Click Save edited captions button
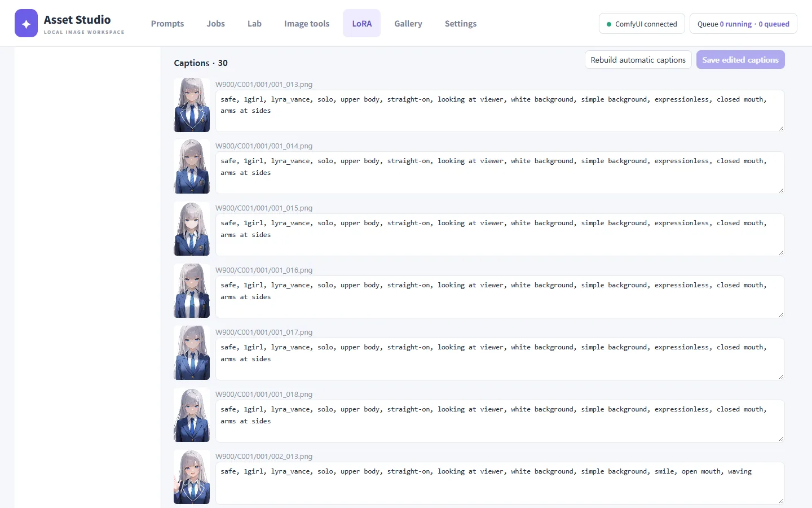 [x=740, y=60]
